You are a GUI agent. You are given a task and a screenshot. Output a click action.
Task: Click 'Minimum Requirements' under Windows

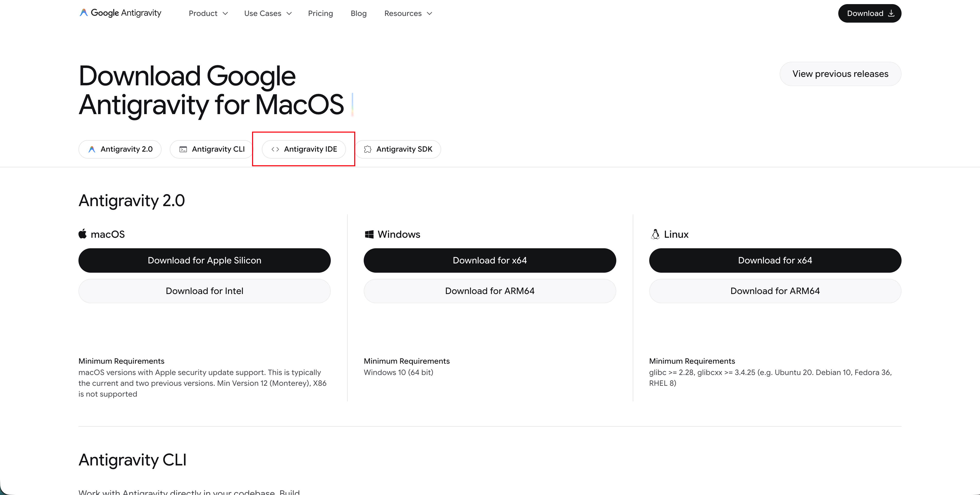407,361
